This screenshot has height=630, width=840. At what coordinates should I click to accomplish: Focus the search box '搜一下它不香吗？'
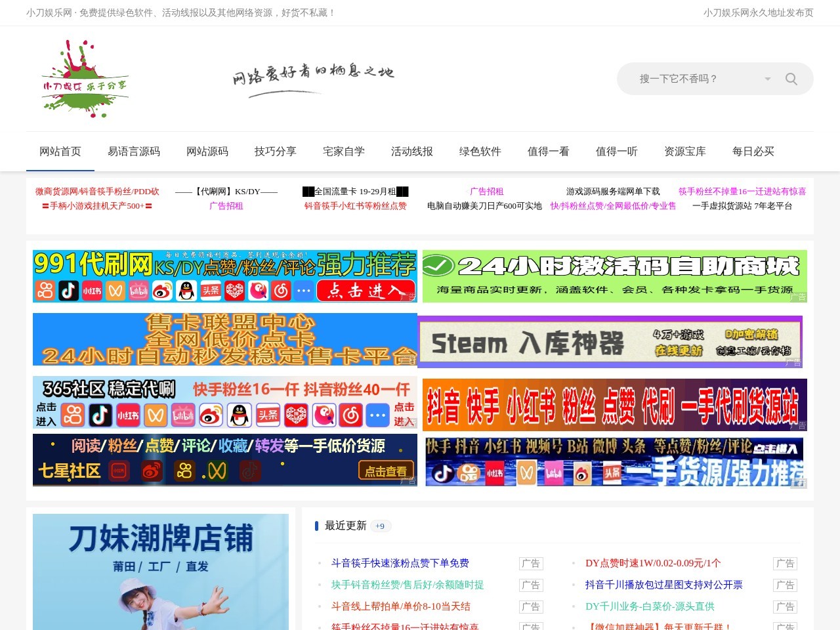696,79
